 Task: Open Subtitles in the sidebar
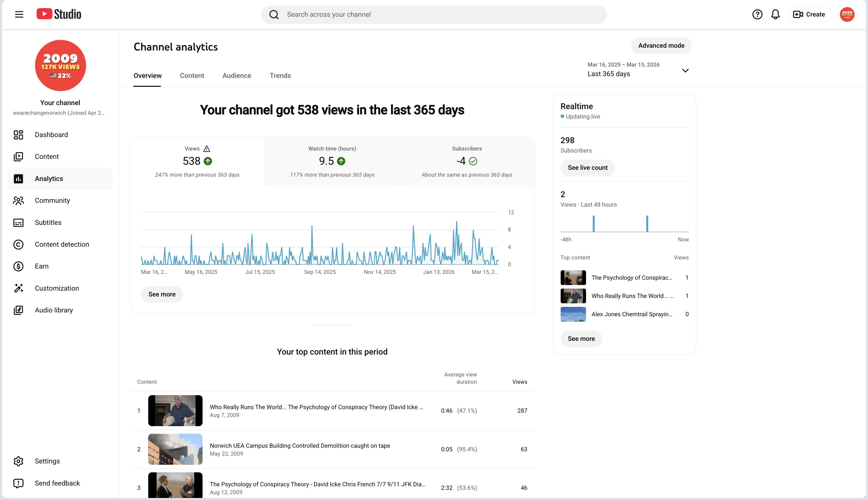click(60, 223)
